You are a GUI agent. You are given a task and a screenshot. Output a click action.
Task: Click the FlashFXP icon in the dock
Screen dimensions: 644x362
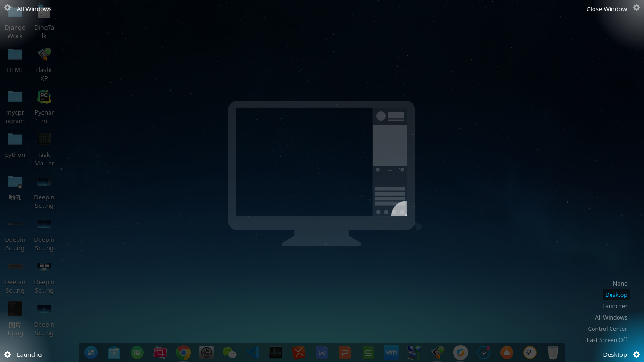[x=438, y=353]
